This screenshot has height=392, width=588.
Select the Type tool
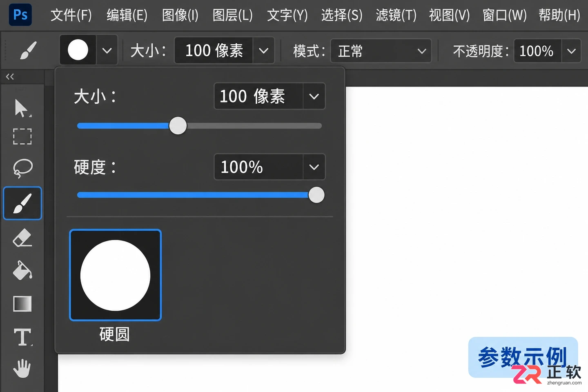[x=23, y=337]
